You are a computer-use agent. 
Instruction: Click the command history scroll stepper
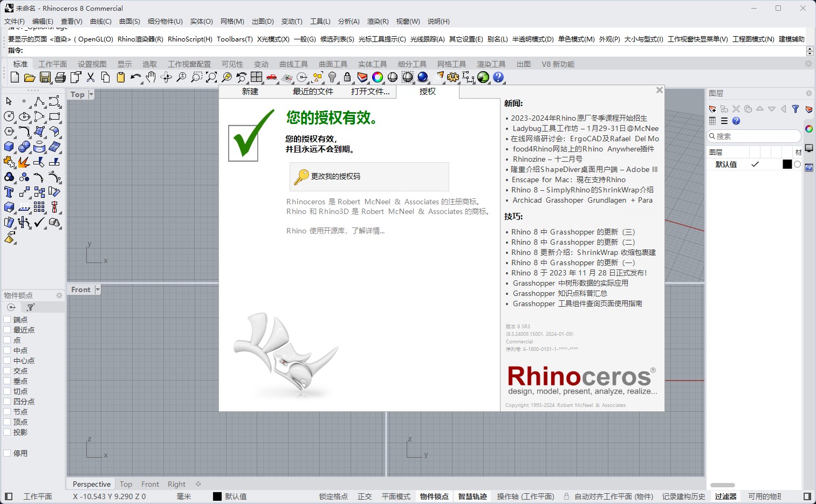(x=810, y=51)
